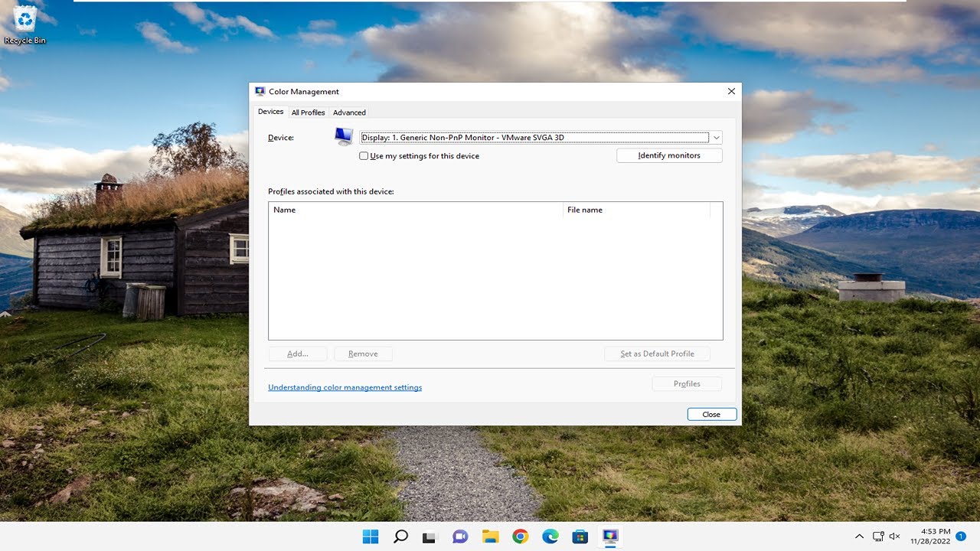Click the Name column header

click(416, 210)
